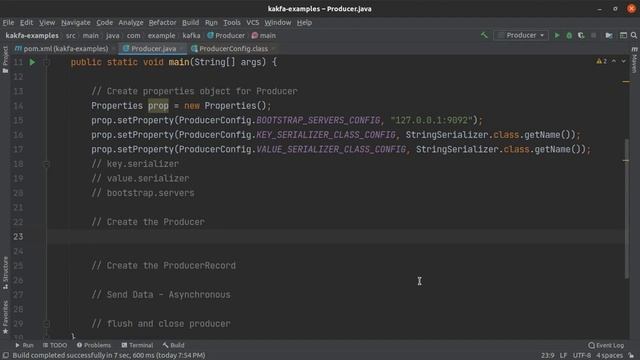Open the File menu

8,22
